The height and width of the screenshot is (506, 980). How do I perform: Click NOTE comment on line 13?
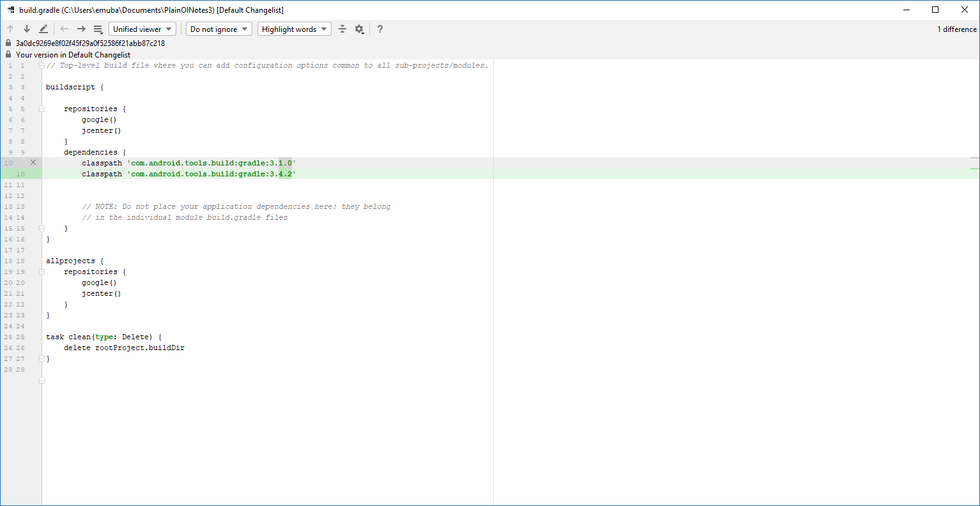pyautogui.click(x=236, y=206)
